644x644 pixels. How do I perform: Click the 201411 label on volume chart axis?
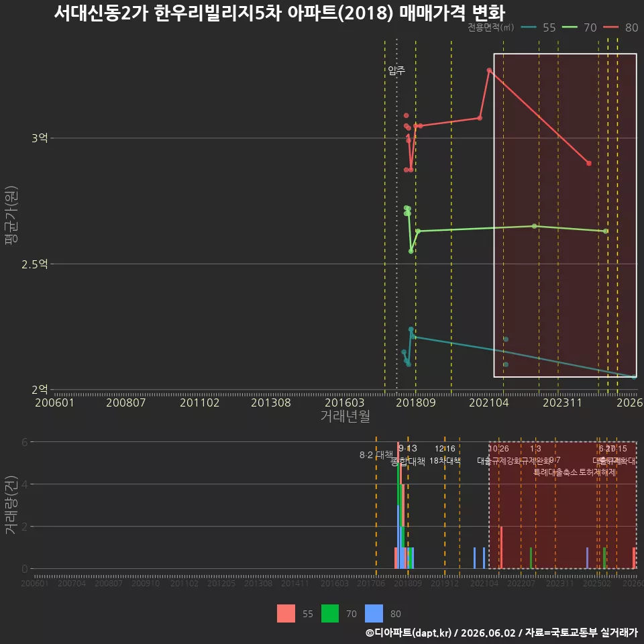[295, 583]
